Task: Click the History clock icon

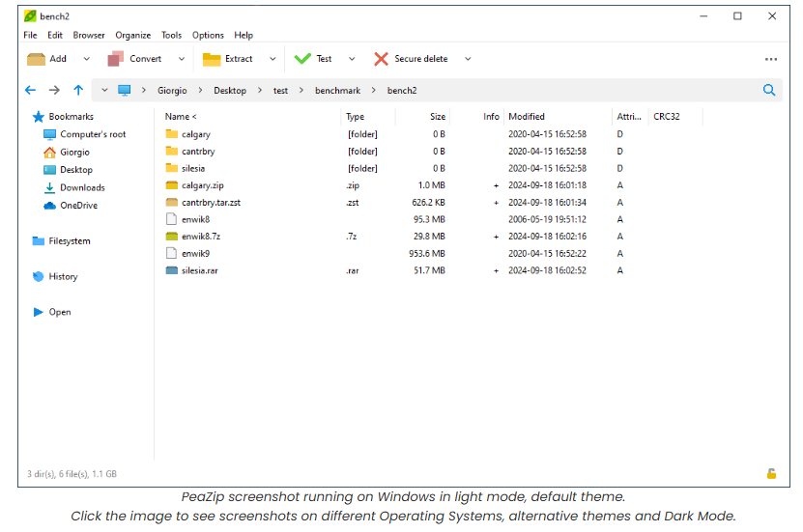Action: [x=39, y=277]
